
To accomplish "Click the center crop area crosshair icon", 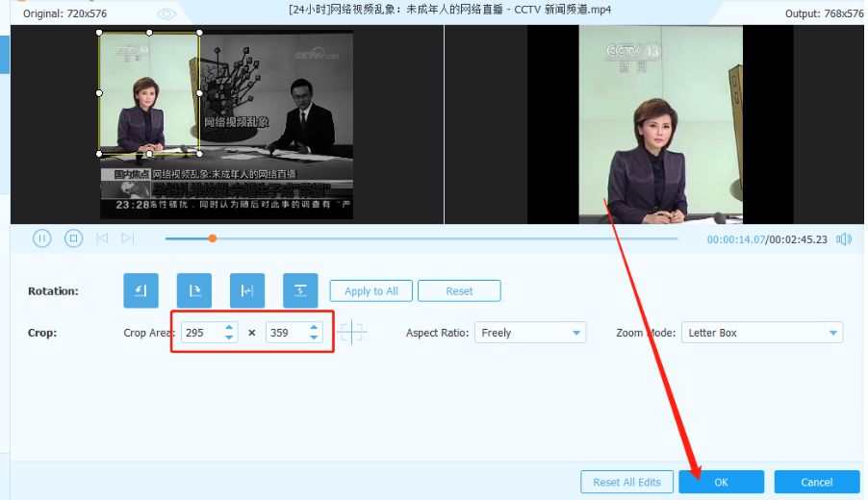I will click(351, 333).
